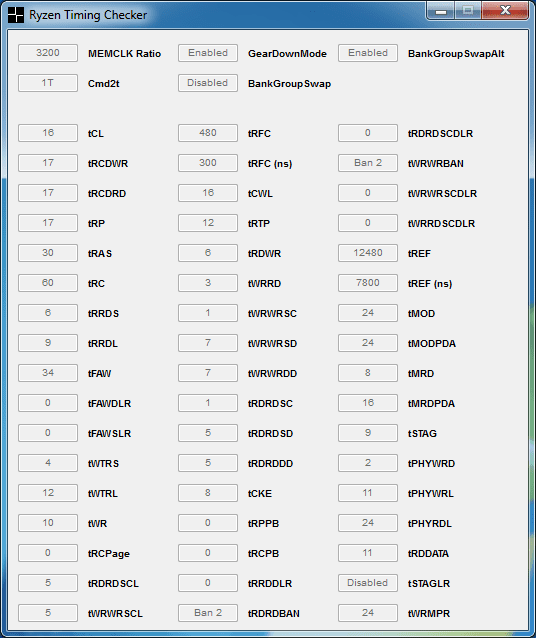The image size is (536, 638).
Task: Select the tPHYWRD value field
Action: coord(368,463)
